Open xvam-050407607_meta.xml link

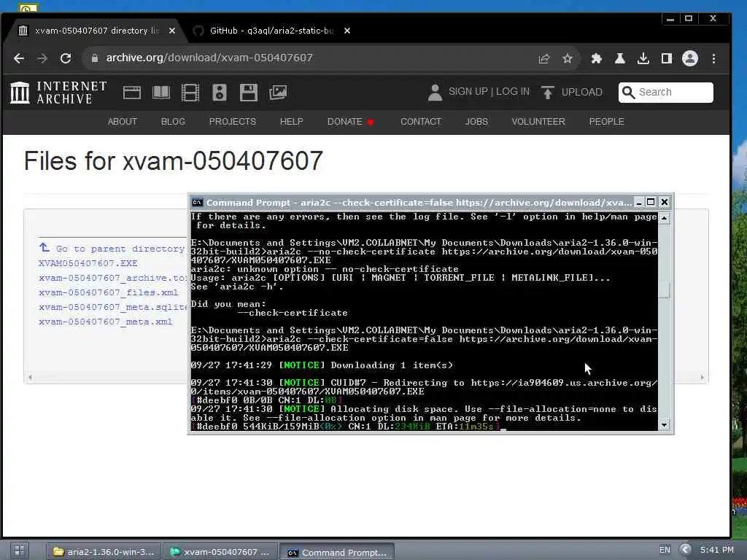point(105,322)
